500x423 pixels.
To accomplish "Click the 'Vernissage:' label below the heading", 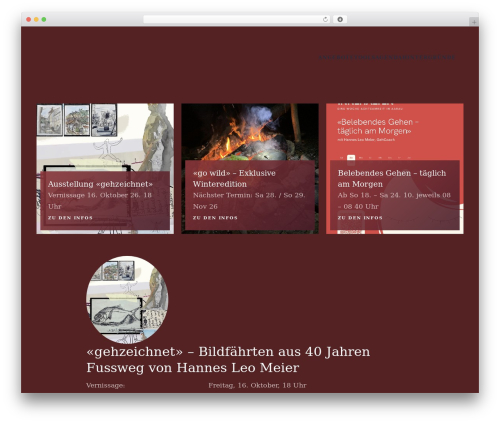I will [105, 385].
